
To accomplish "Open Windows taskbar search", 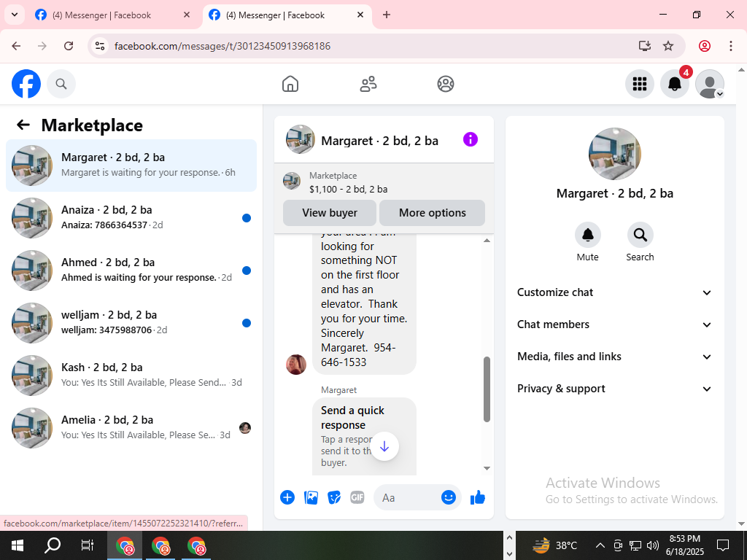I will 53,545.
